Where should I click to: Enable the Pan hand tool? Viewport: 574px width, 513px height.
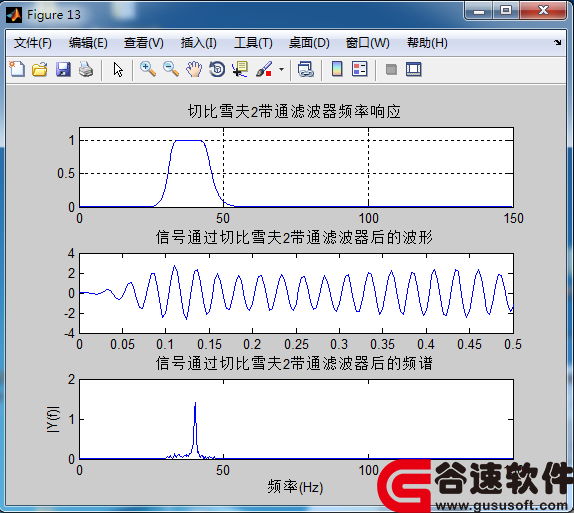pos(194,69)
